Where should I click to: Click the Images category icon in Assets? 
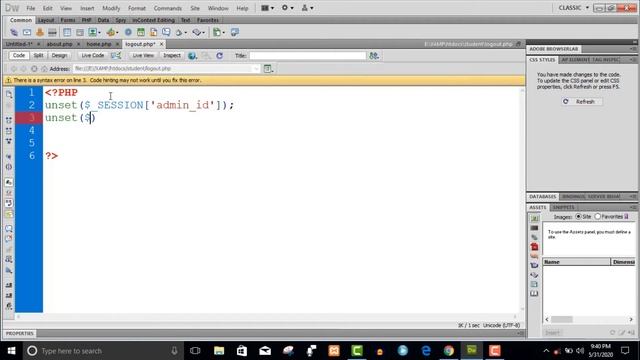[534, 218]
